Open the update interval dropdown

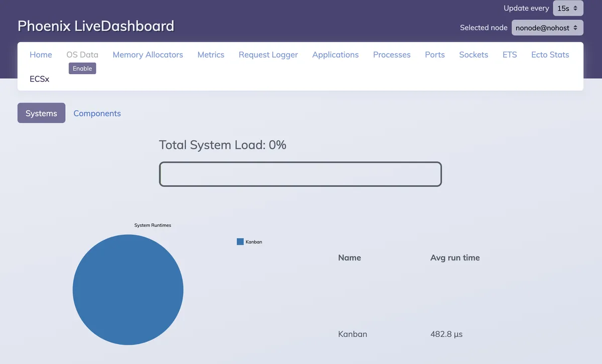coord(568,8)
